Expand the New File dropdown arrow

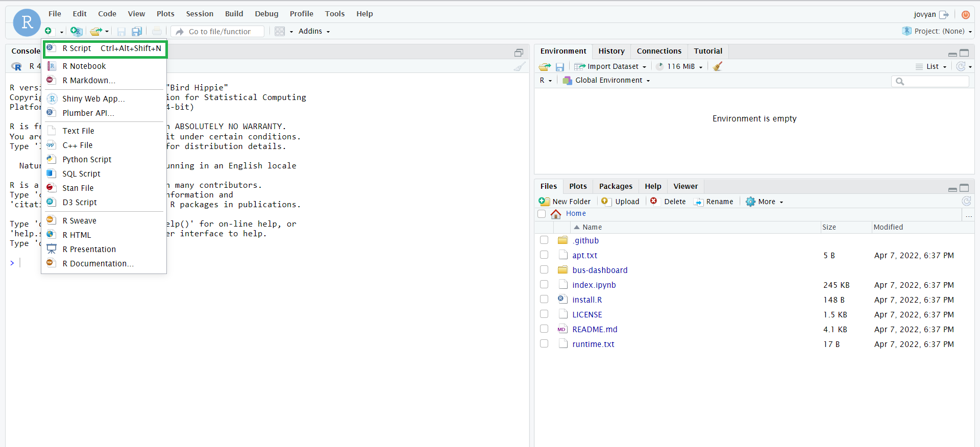tap(61, 32)
